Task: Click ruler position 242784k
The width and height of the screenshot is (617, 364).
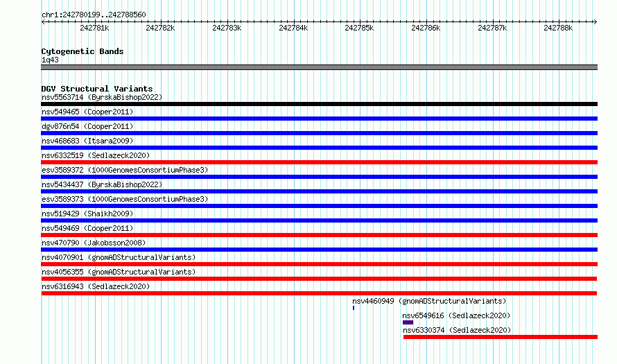Action: pyautogui.click(x=293, y=28)
